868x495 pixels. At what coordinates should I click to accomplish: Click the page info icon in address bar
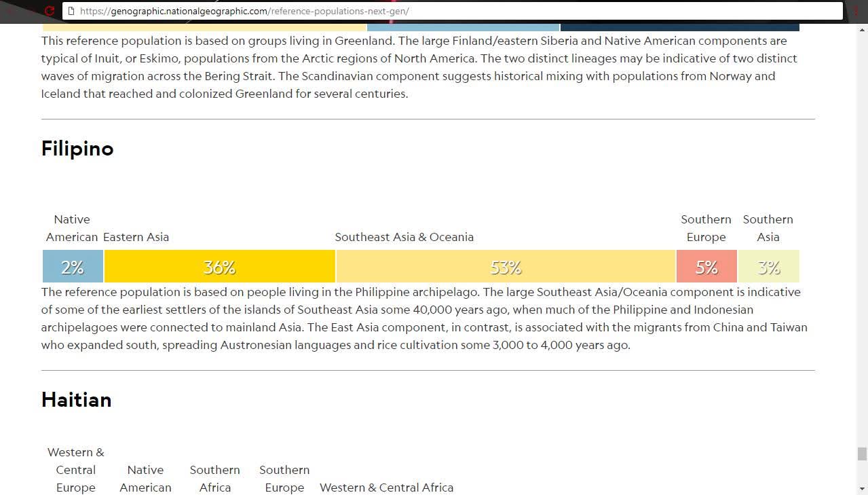click(x=70, y=11)
